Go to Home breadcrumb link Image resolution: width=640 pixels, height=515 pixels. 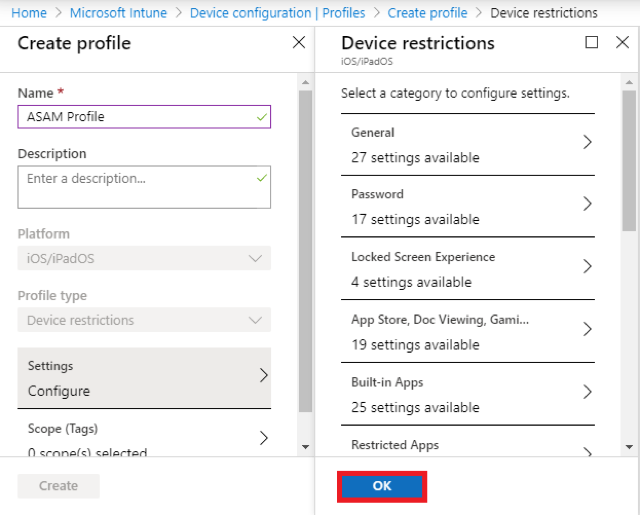pos(29,13)
